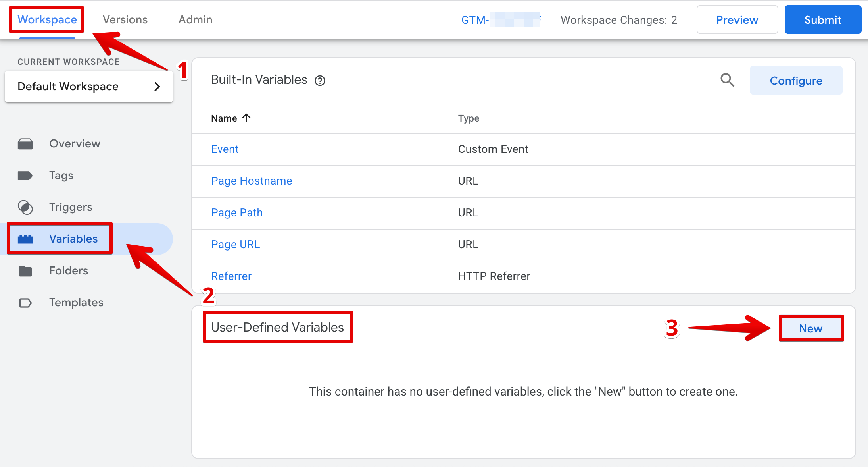Expand the Default Workspace chevron

pos(157,87)
